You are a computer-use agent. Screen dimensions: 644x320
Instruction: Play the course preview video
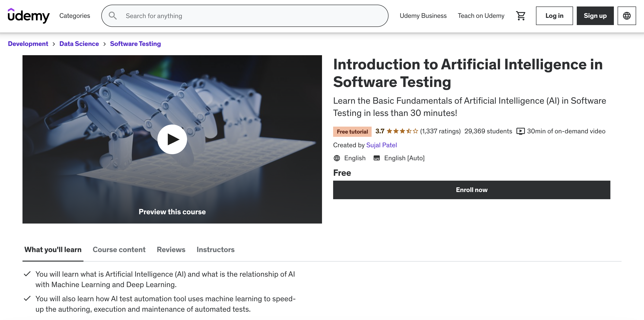(172, 139)
